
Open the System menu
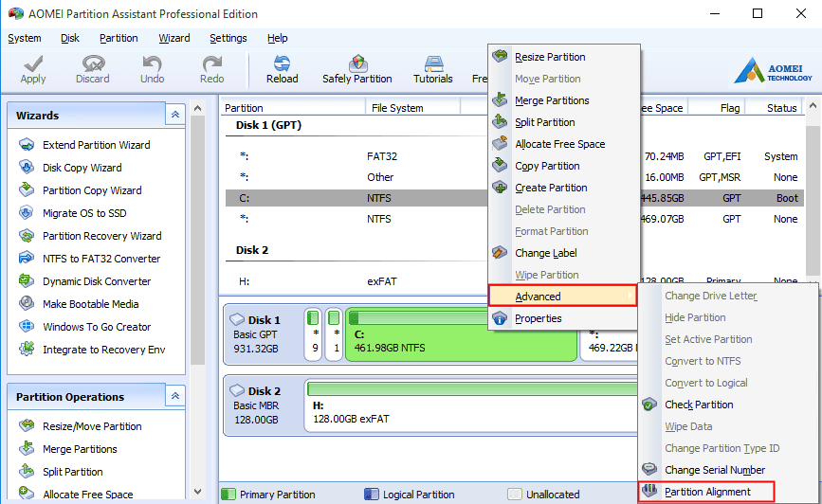pyautogui.click(x=24, y=38)
